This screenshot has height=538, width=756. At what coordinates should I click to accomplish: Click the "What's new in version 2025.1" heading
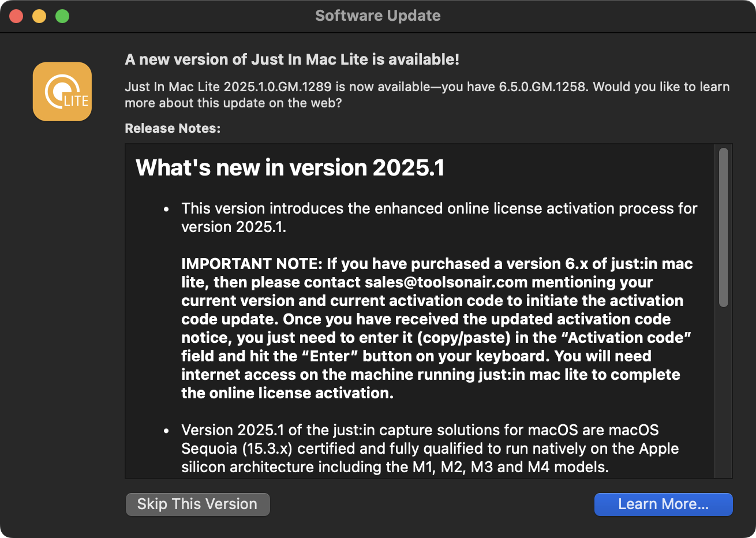[290, 168]
